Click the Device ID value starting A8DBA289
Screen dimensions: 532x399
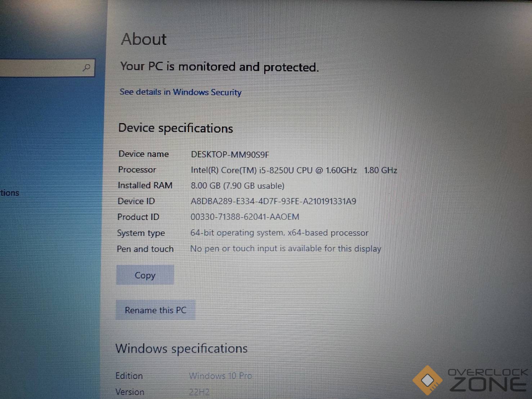coord(273,201)
